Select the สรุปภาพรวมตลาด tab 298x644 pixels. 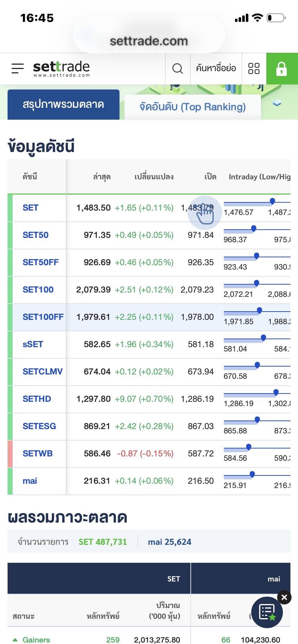[x=63, y=105]
